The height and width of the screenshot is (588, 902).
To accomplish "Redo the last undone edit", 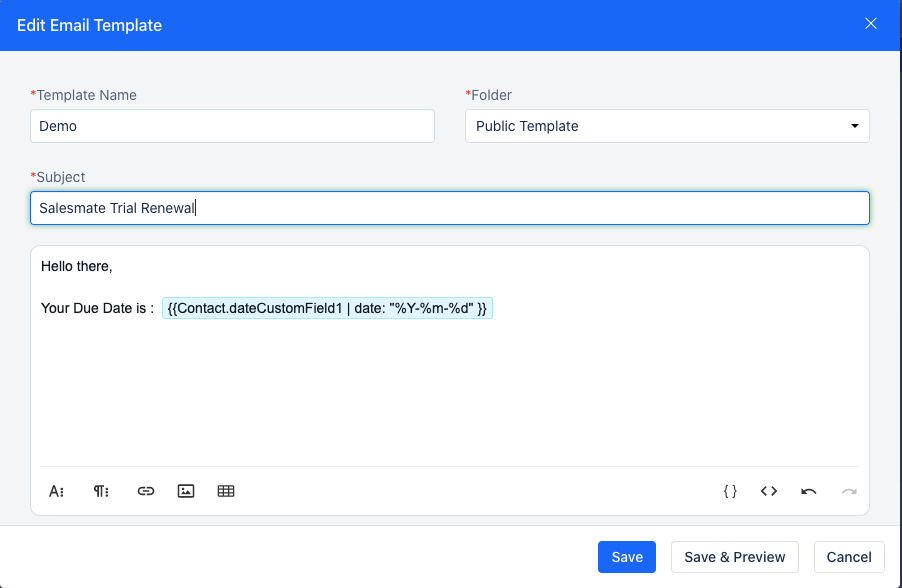I will pos(849,491).
